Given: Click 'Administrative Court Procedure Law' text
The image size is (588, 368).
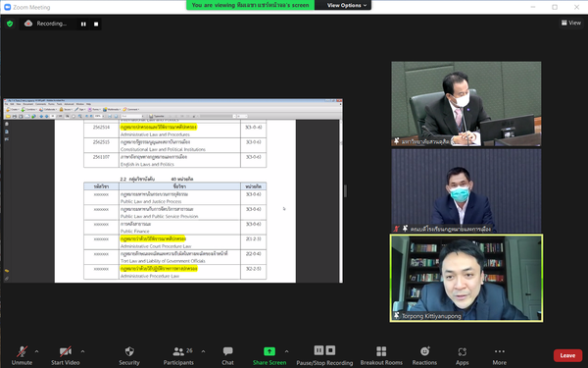Looking at the screenshot, I should (x=156, y=246).
